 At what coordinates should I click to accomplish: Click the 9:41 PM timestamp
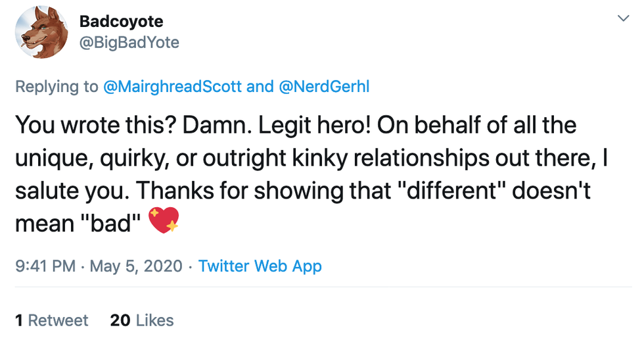[45, 266]
